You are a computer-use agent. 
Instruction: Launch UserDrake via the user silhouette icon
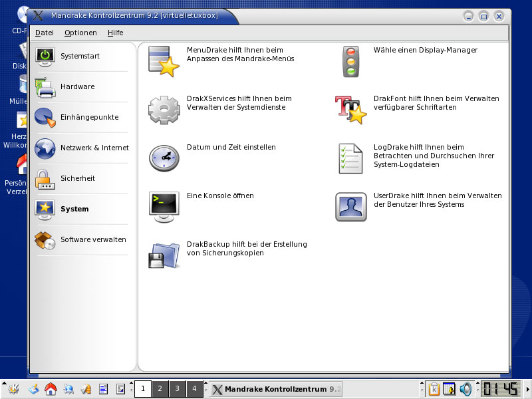(x=351, y=207)
